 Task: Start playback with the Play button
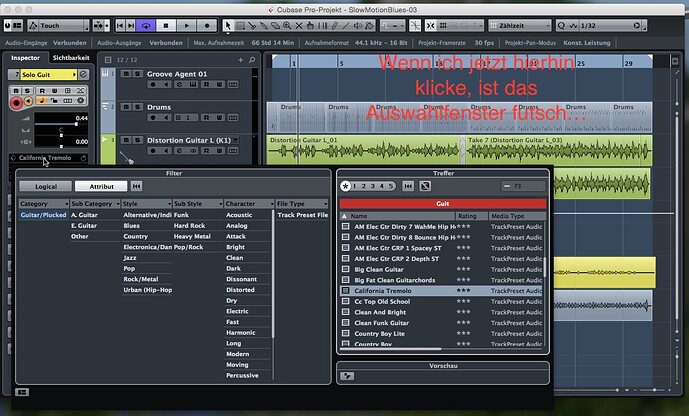coord(186,25)
